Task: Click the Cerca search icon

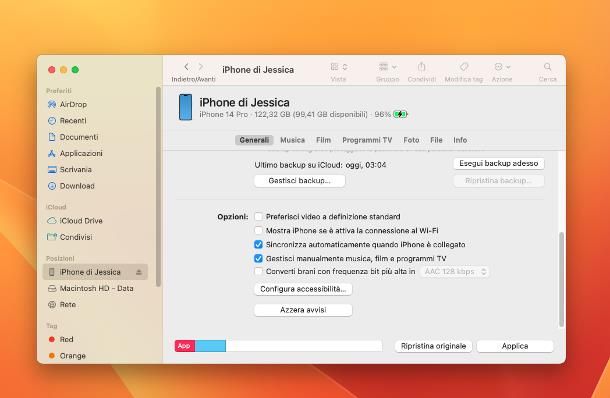Action: tap(547, 67)
